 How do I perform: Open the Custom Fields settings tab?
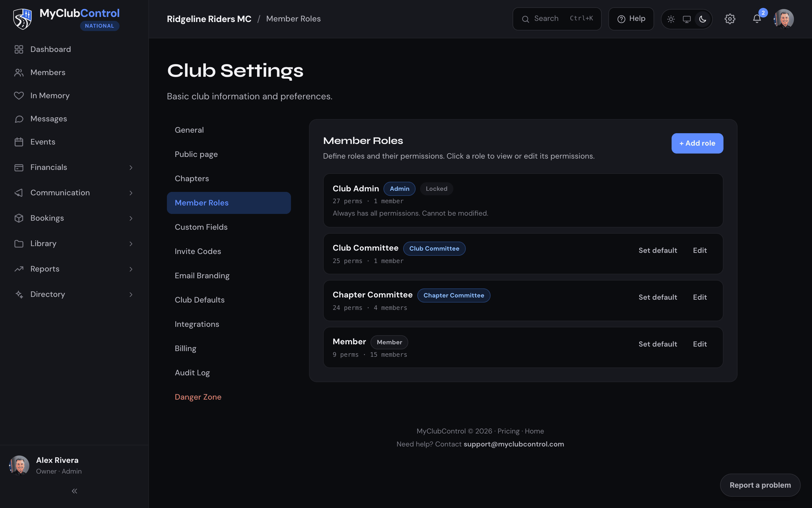pyautogui.click(x=229, y=227)
